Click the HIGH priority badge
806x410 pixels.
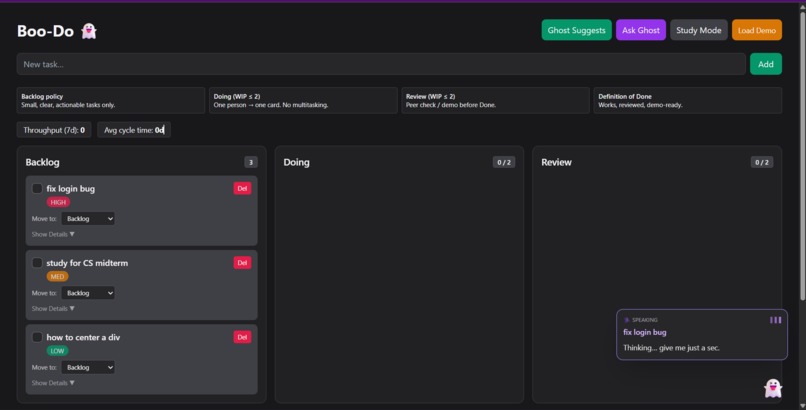58,202
